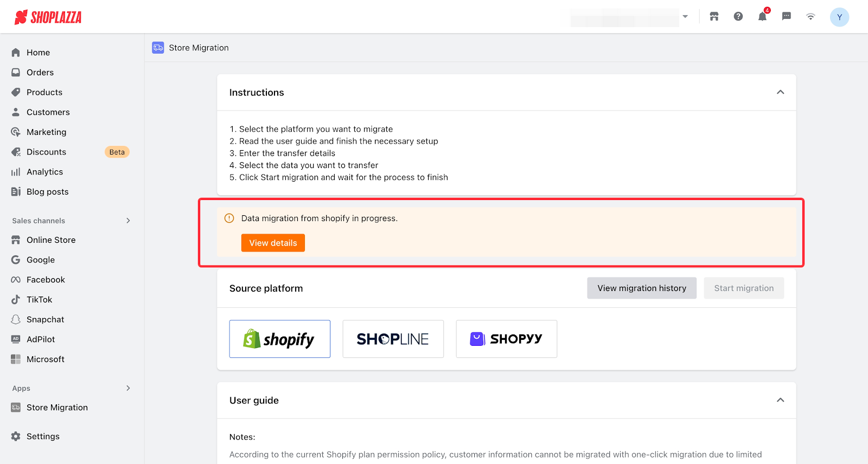The image size is (868, 464).
Task: Click the Shoplazza logo
Action: click(x=48, y=17)
